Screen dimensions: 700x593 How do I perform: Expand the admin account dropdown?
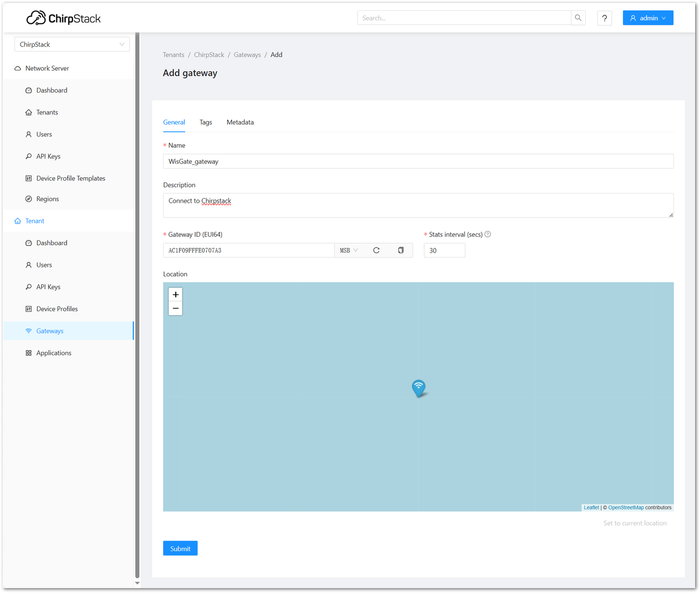pos(648,17)
